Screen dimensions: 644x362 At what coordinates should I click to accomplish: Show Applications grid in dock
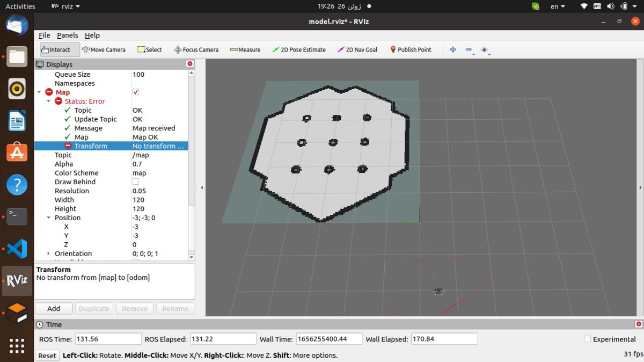pyautogui.click(x=17, y=345)
